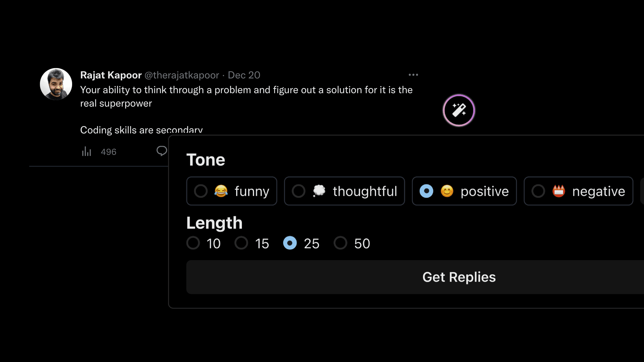Open Rajat Kapoor's profile name link
Screen dimensions: 644x362
pyautogui.click(x=111, y=75)
